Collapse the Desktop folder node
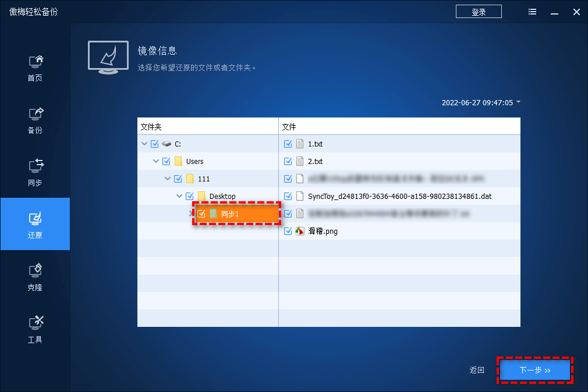This screenshot has width=588, height=392. [x=179, y=196]
